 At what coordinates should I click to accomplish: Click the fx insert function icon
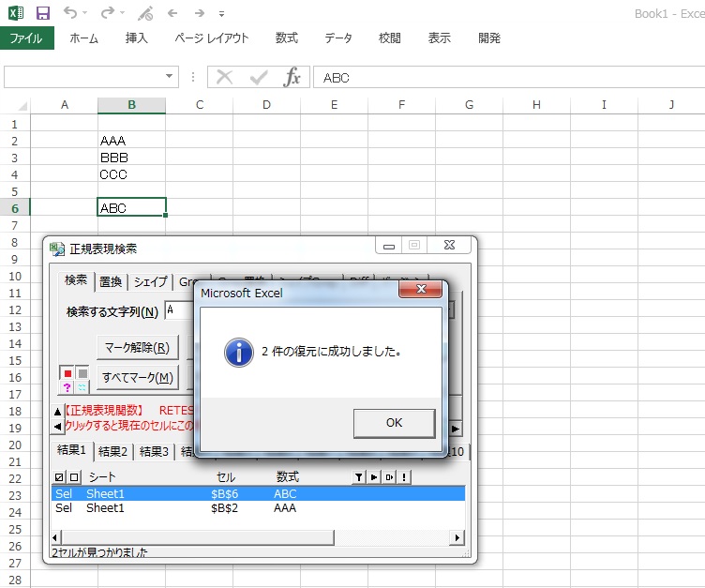coord(292,77)
